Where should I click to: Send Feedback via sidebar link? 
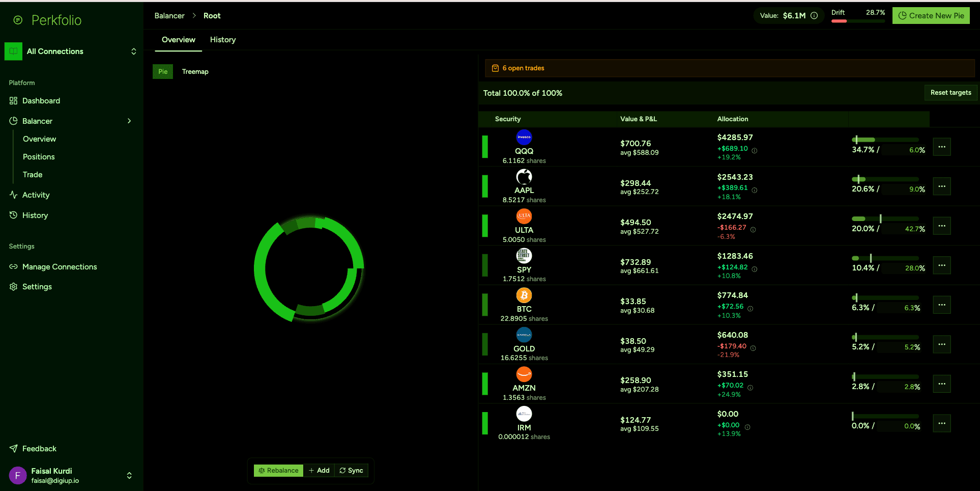click(33, 449)
